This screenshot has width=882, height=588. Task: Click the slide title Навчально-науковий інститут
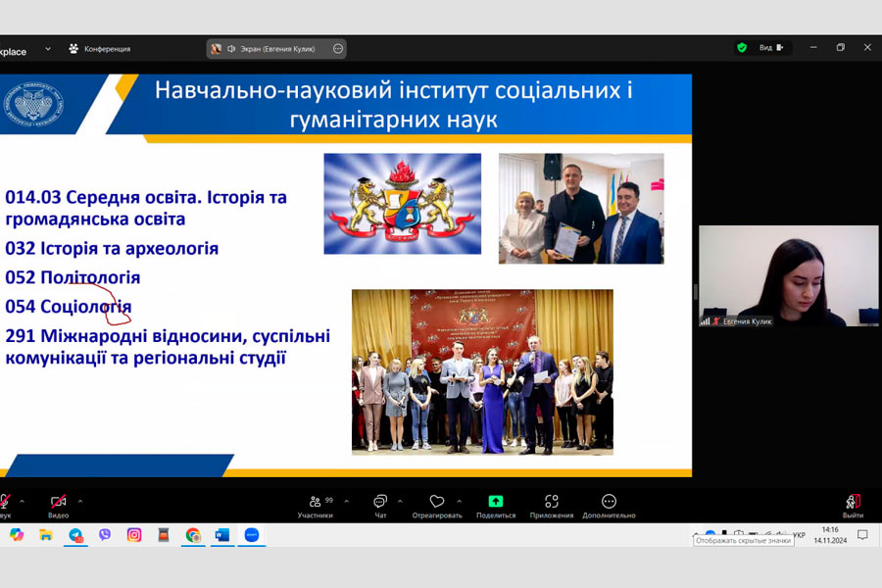pyautogui.click(x=393, y=105)
